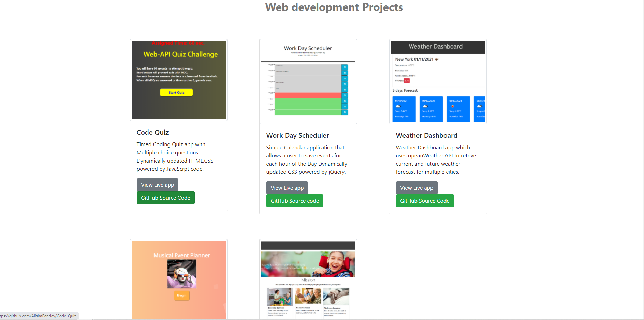Click the Musical Event Planner artist image
Viewport: 644px width, 320px height.
pos(181,274)
